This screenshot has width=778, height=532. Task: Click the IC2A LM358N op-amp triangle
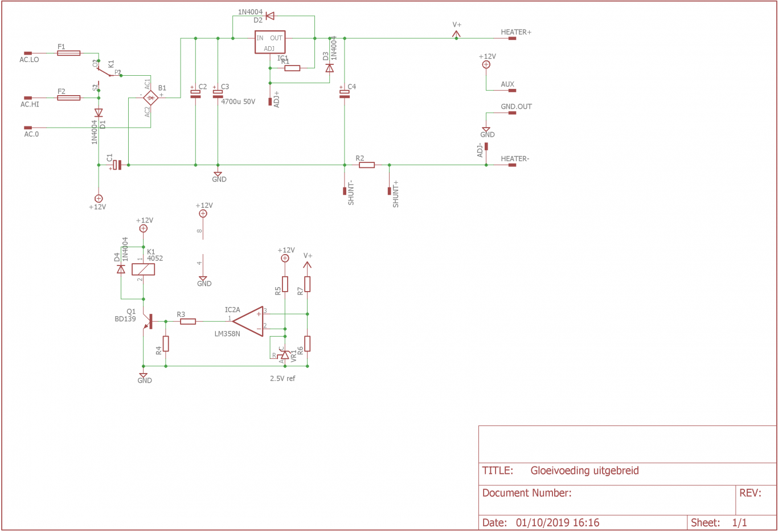tap(248, 321)
